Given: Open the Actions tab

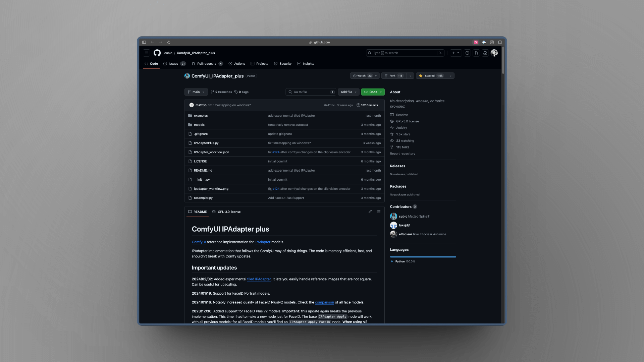Looking at the screenshot, I should (237, 64).
